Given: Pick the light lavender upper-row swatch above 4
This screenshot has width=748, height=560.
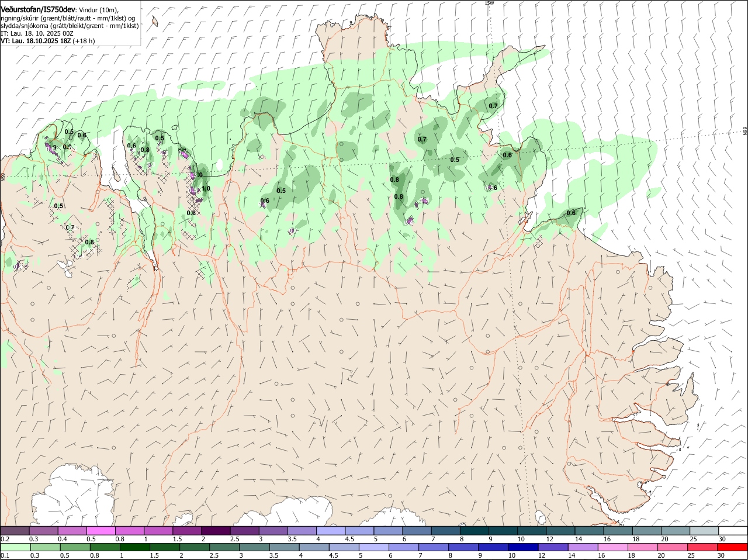Looking at the screenshot, I should point(331,531).
